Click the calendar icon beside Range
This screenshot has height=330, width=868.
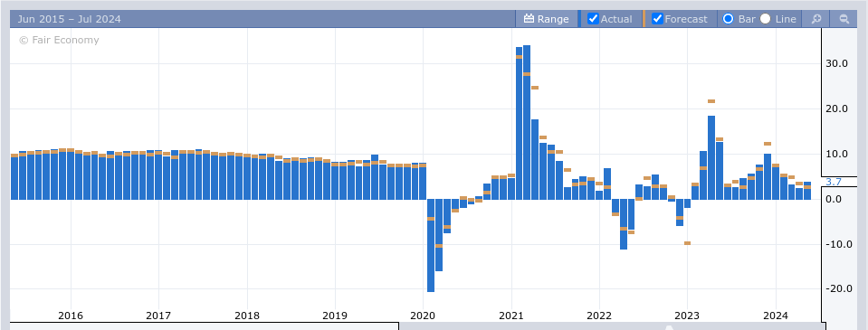[529, 19]
